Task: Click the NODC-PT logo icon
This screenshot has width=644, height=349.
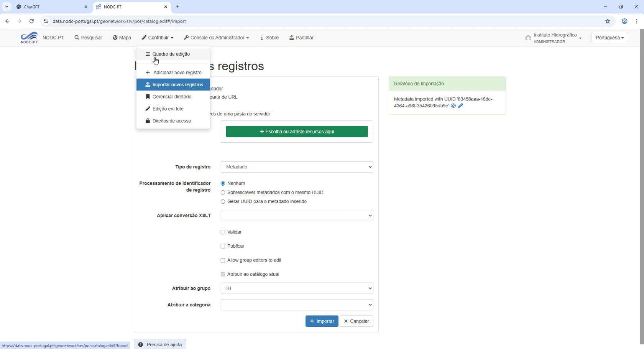Action: (29, 38)
